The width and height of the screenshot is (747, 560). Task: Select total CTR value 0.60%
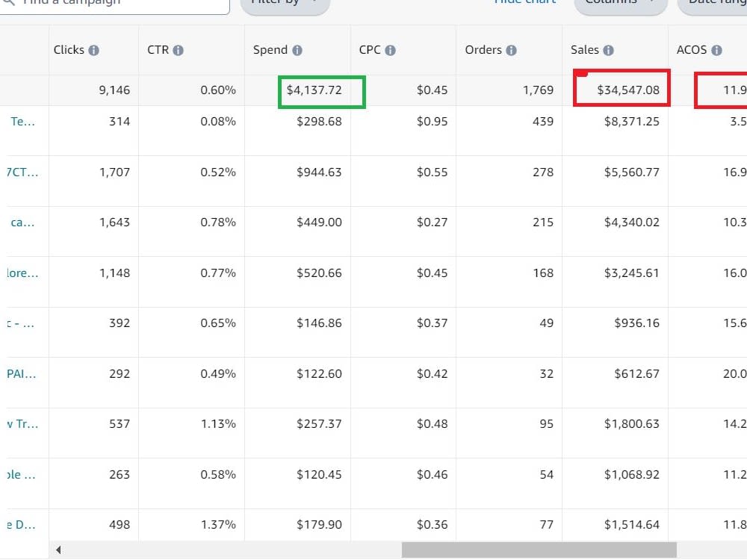218,90
